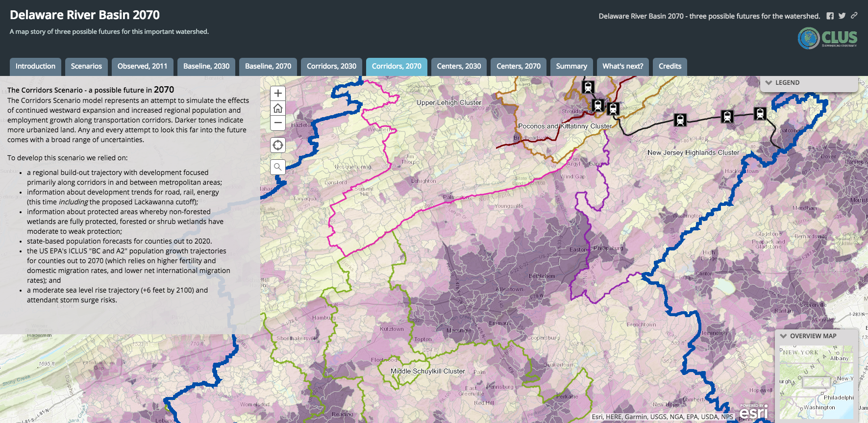Image resolution: width=868 pixels, height=423 pixels.
Task: Zoom out on the map
Action: click(x=278, y=123)
